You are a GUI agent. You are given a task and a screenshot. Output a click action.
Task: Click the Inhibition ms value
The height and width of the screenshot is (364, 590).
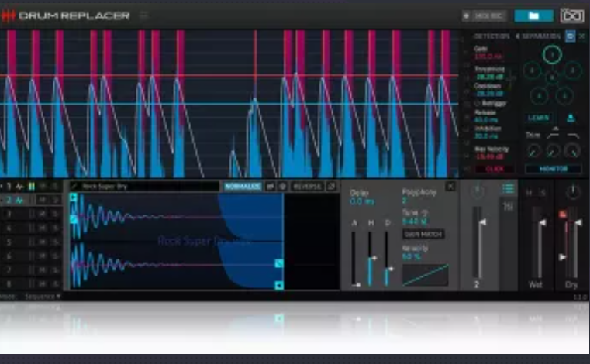coord(486,136)
